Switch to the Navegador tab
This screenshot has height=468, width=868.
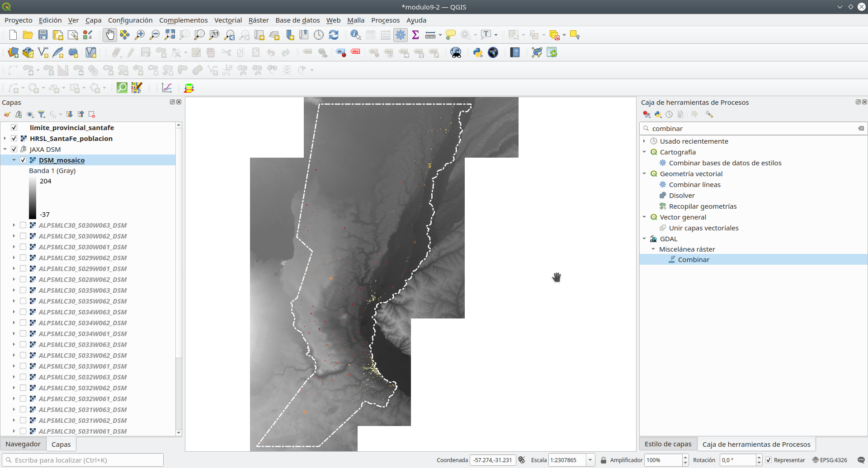pos(23,444)
